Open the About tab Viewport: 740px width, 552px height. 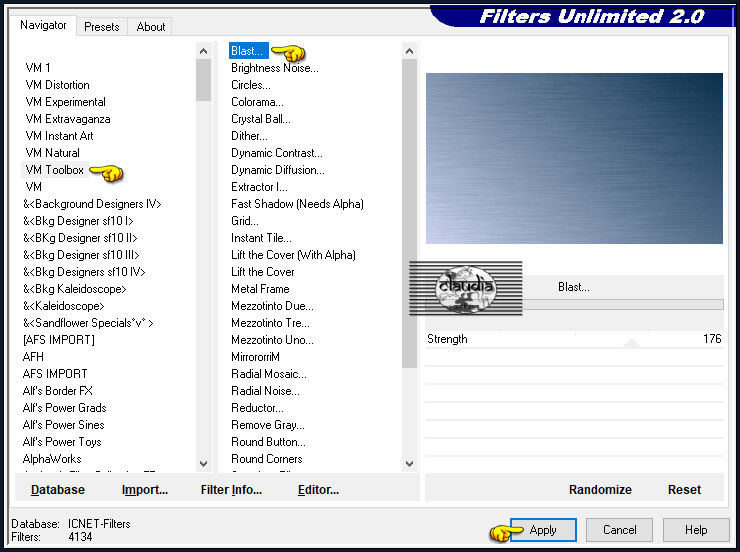pyautogui.click(x=151, y=27)
